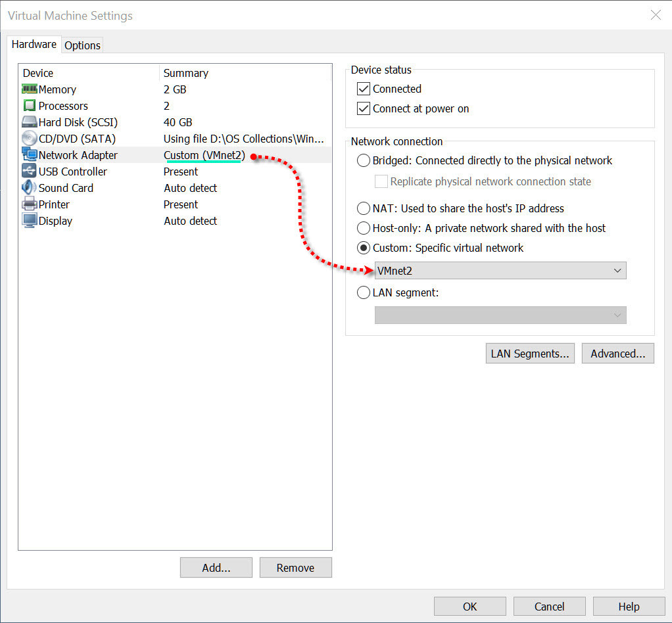This screenshot has width=672, height=623.
Task: Select the Display label
Action: tap(55, 221)
